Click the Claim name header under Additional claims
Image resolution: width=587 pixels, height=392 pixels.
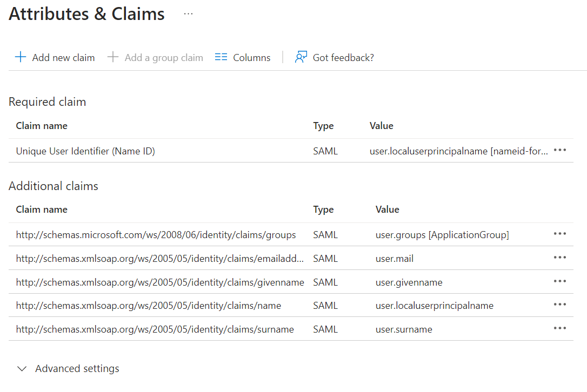click(x=42, y=209)
